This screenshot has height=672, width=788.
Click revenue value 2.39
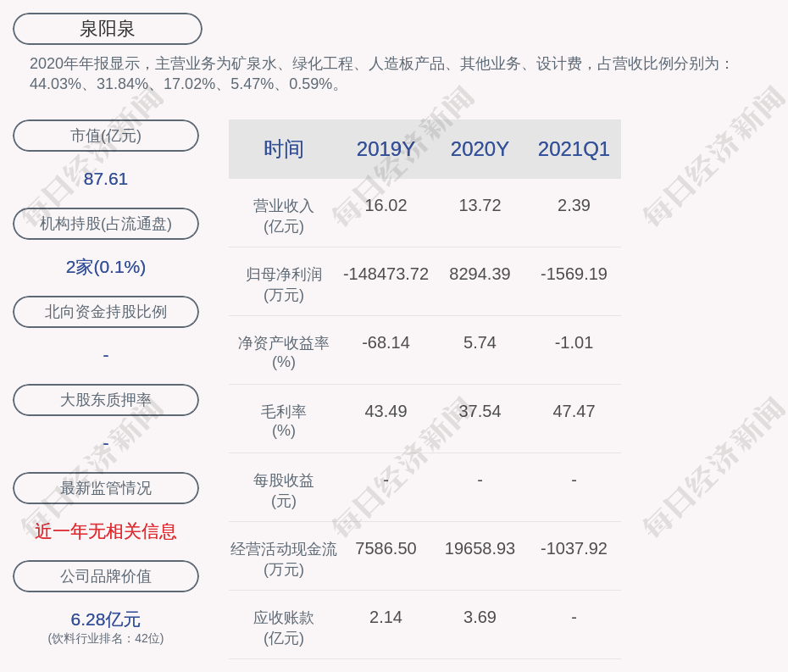click(574, 206)
